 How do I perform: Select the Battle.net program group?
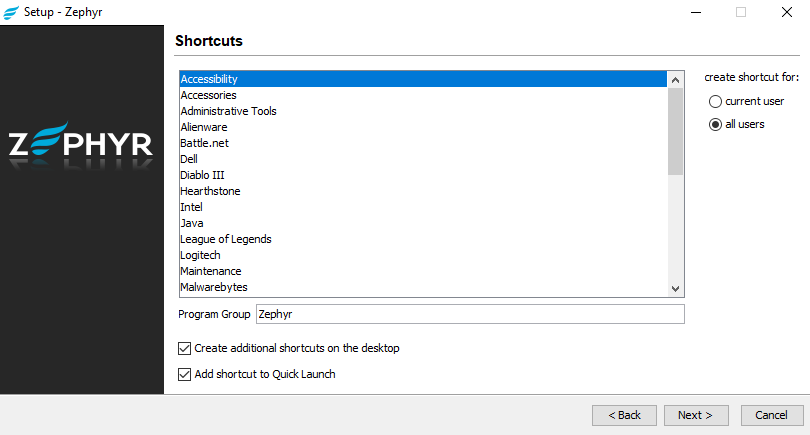click(x=204, y=143)
